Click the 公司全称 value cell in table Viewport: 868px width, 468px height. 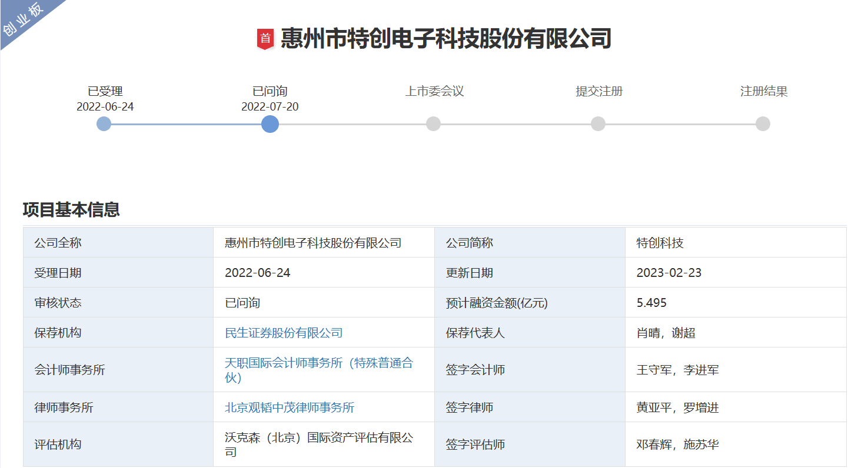pyautogui.click(x=324, y=242)
